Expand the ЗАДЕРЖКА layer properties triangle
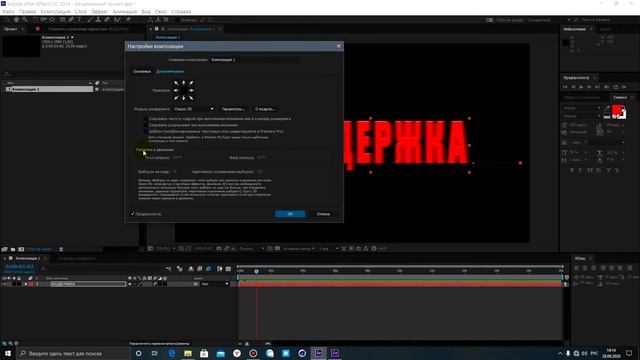 pos(26,284)
